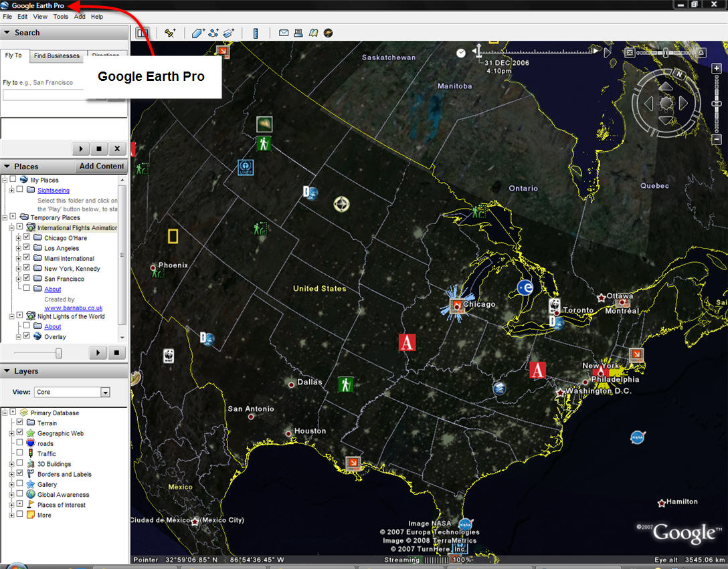The height and width of the screenshot is (569, 728).
Task: Play search results tour button
Action: tap(81, 148)
